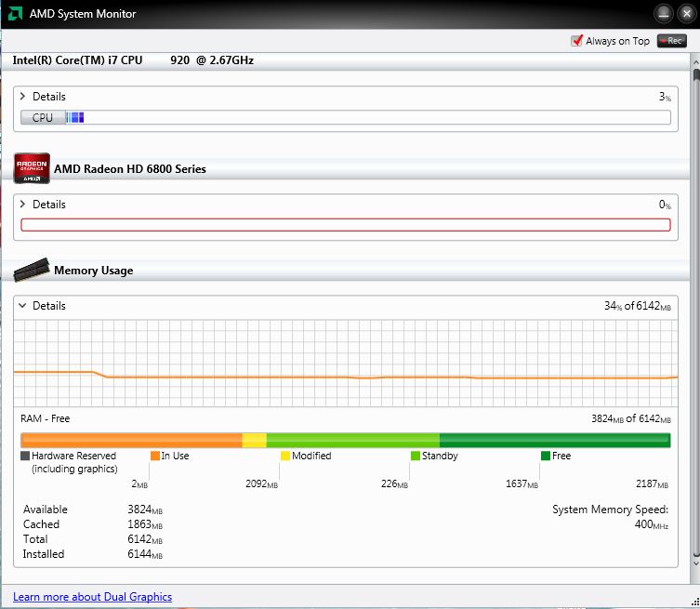Open the Learn more about Dual Graphics link
The width and height of the screenshot is (700, 609).
tap(92, 597)
